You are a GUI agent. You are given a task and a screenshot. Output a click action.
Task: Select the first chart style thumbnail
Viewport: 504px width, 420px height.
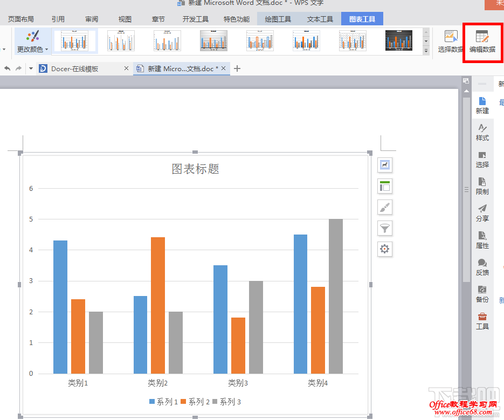[74, 40]
